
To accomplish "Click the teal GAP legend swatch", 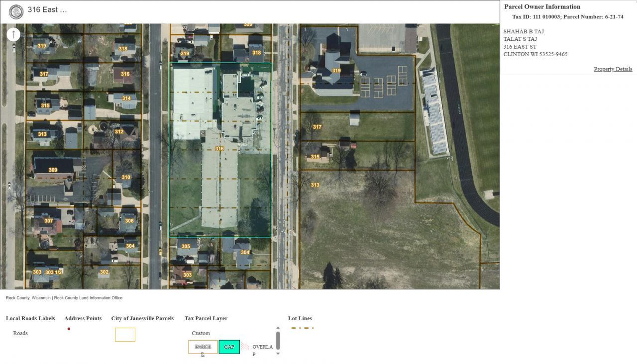I will [229, 347].
